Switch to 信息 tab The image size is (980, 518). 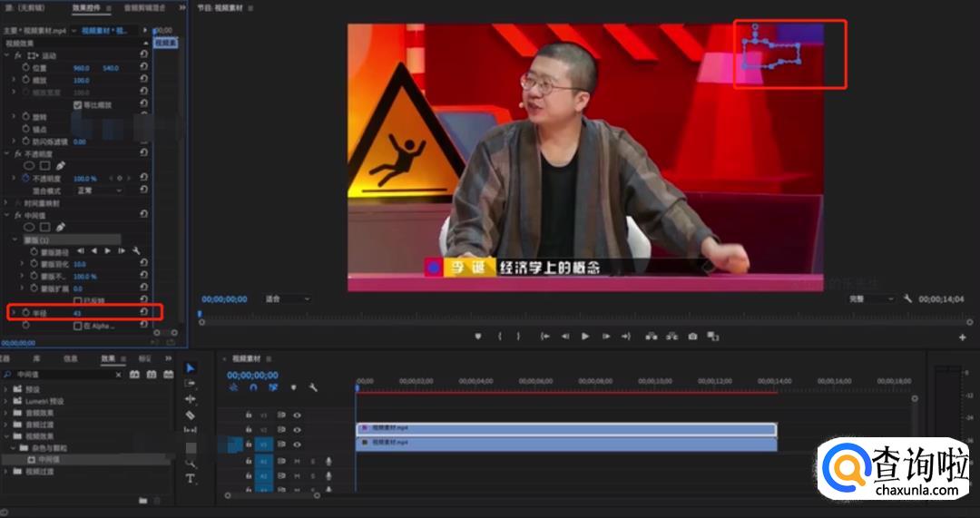tap(71, 358)
